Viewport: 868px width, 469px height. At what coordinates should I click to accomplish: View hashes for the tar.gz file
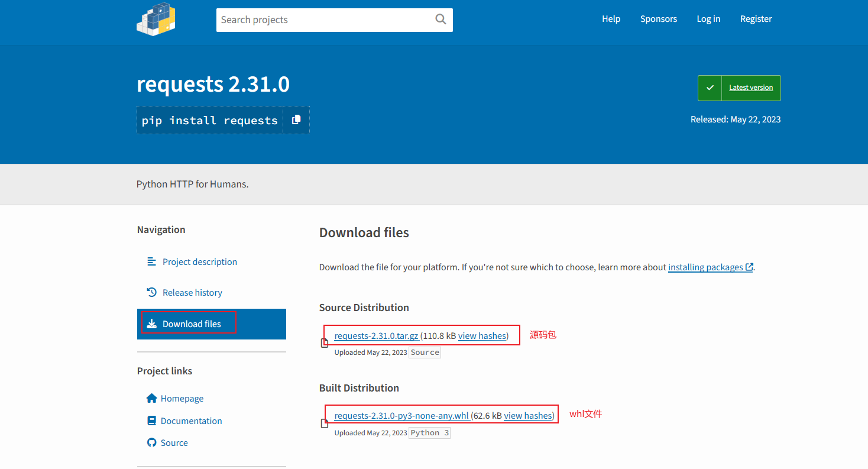[482, 335]
